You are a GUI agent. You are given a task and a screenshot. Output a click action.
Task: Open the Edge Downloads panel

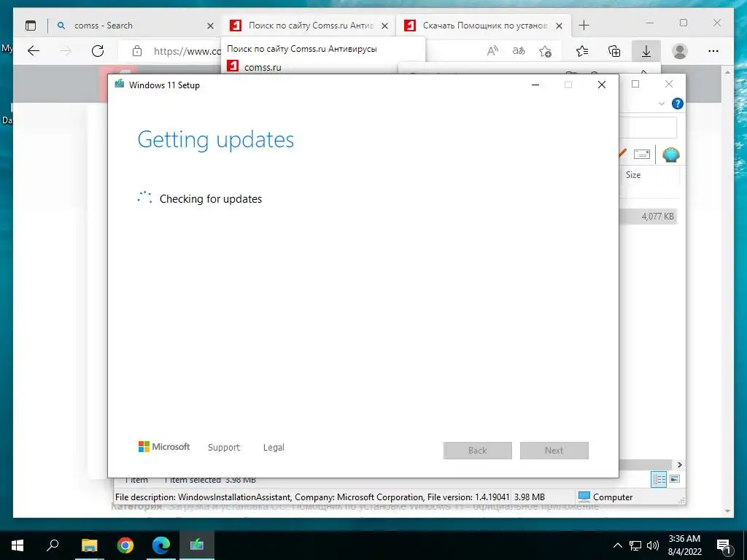point(646,51)
